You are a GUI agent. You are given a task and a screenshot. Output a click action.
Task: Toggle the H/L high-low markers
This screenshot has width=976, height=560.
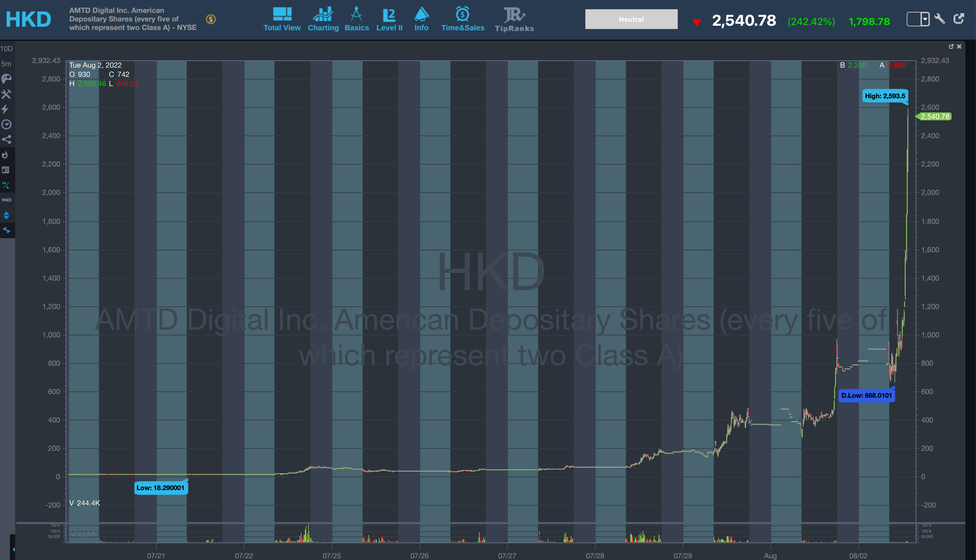6,185
